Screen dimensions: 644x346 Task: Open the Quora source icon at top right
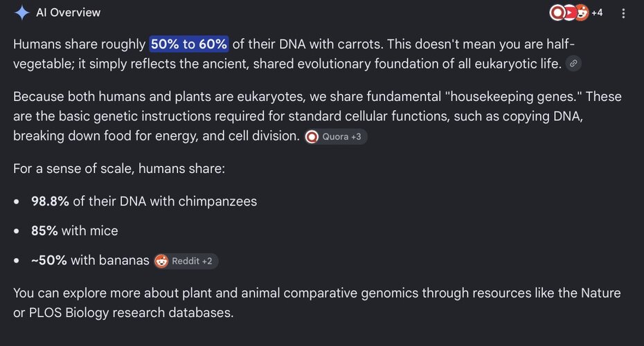557,12
